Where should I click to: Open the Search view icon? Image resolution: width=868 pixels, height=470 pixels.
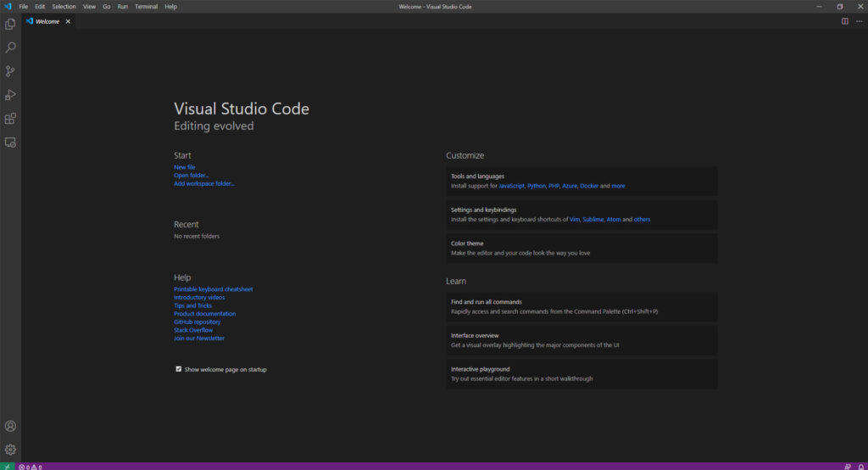[x=10, y=48]
